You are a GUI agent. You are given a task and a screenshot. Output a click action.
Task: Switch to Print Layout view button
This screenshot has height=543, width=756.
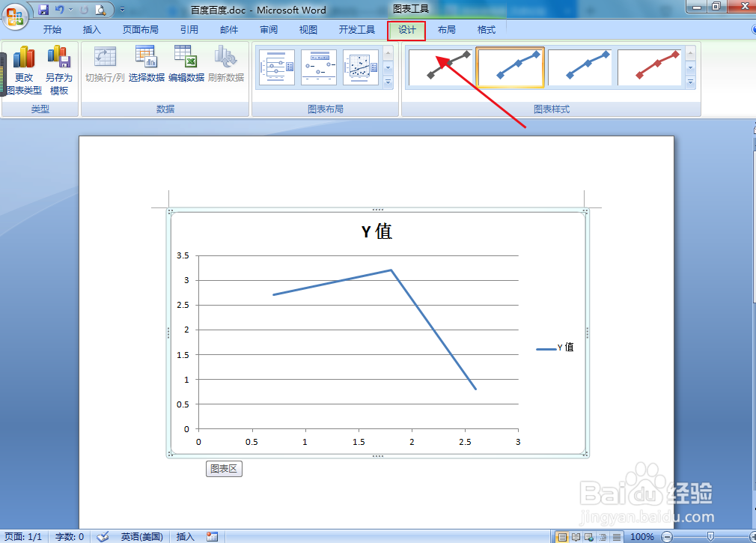(x=562, y=537)
